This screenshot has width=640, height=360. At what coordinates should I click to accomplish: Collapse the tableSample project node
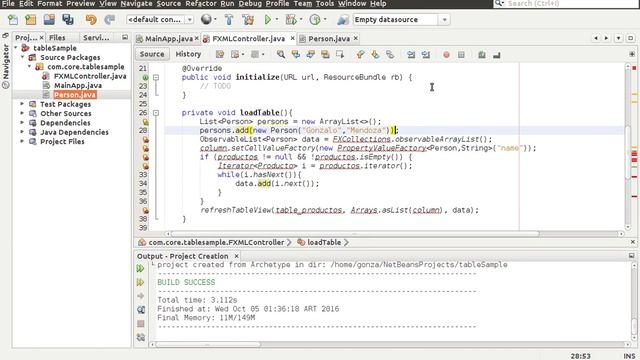(16, 48)
